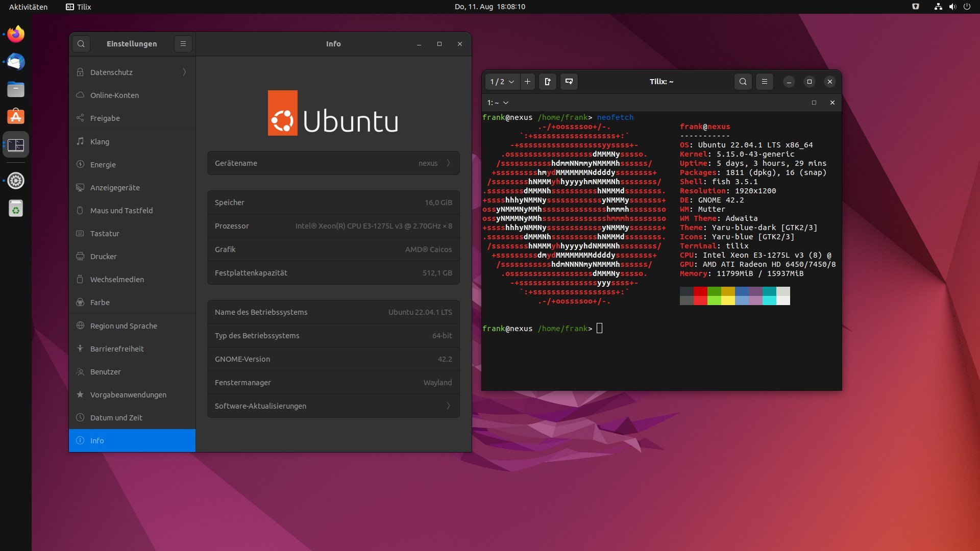Click the green neofetch color block

click(714, 296)
